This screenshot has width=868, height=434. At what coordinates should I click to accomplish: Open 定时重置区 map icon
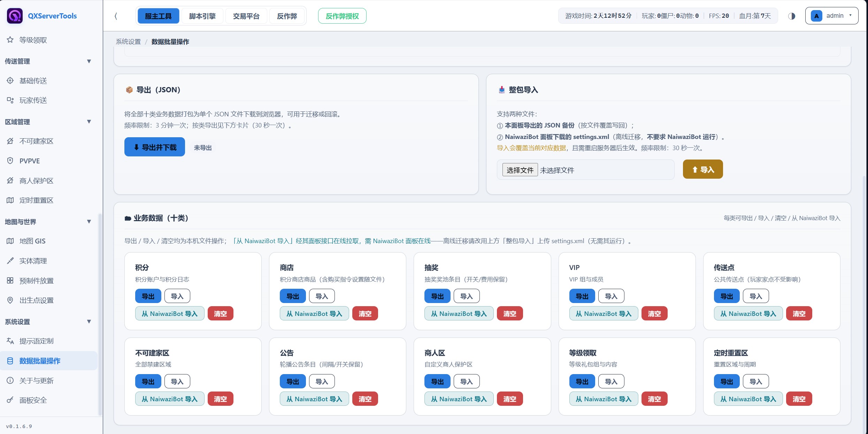pos(10,200)
